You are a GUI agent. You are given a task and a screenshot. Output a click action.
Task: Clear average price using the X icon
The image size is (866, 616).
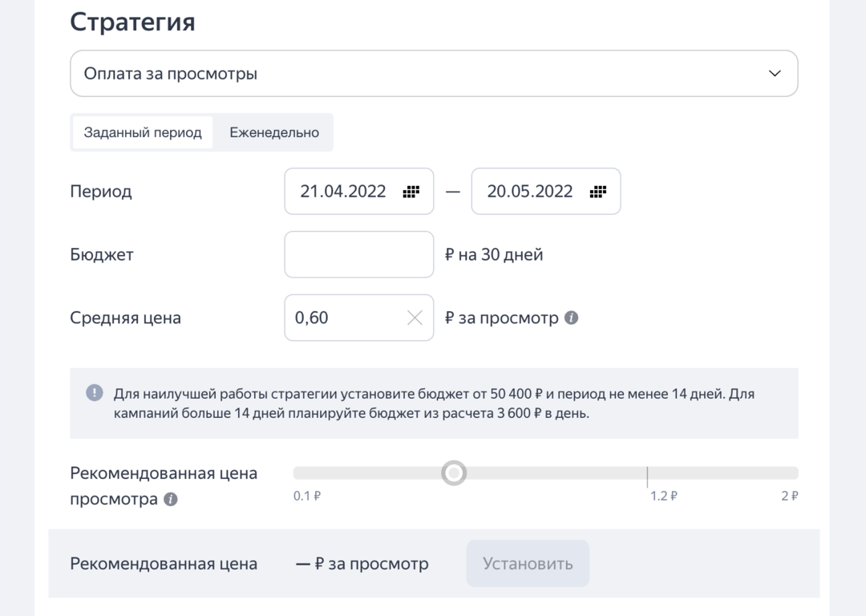tap(415, 318)
